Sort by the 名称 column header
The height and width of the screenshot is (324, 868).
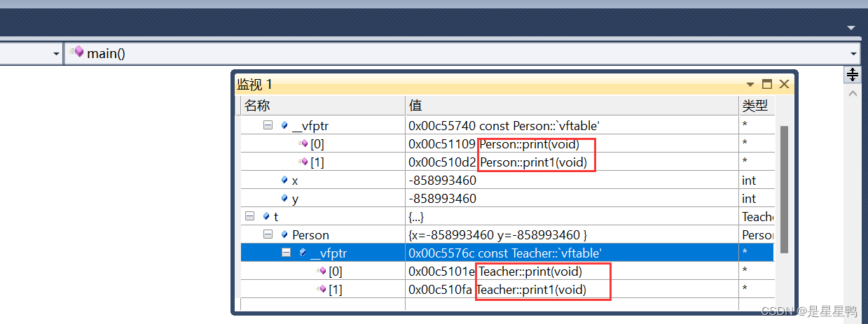tap(322, 106)
